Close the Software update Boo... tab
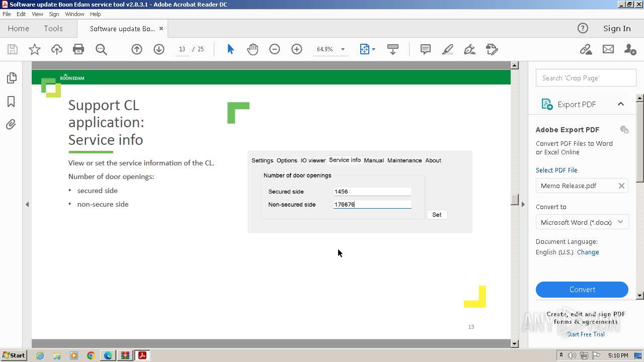This screenshot has height=362, width=644. tap(161, 29)
